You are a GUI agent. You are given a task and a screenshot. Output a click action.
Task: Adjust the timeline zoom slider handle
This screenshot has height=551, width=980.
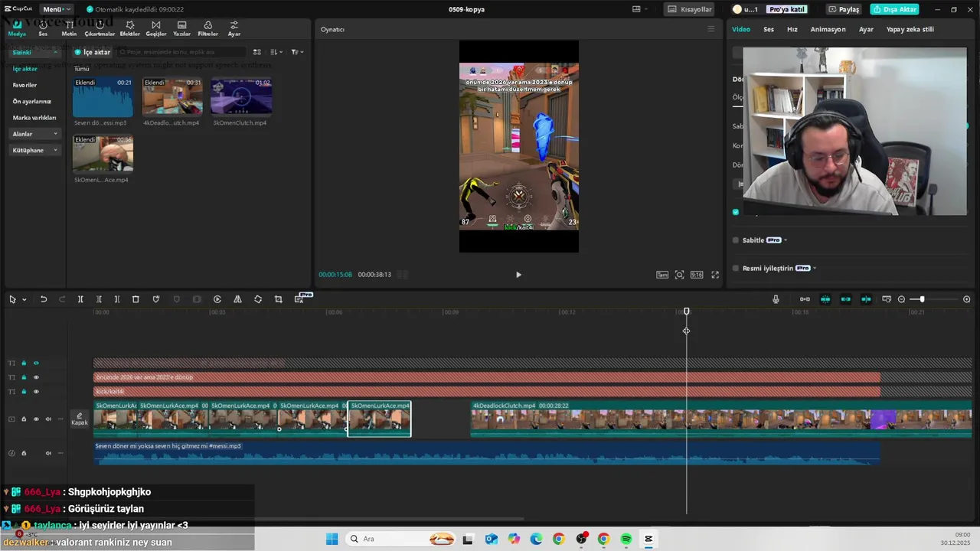click(922, 299)
